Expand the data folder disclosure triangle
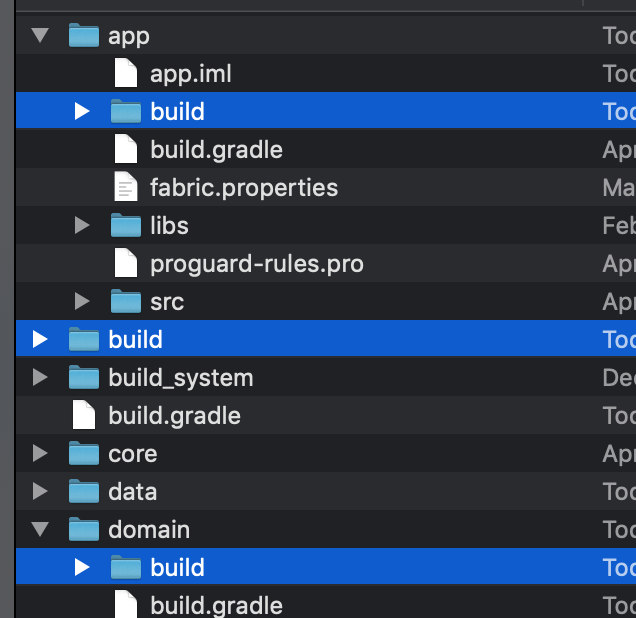The height and width of the screenshot is (618, 636). tap(40, 491)
